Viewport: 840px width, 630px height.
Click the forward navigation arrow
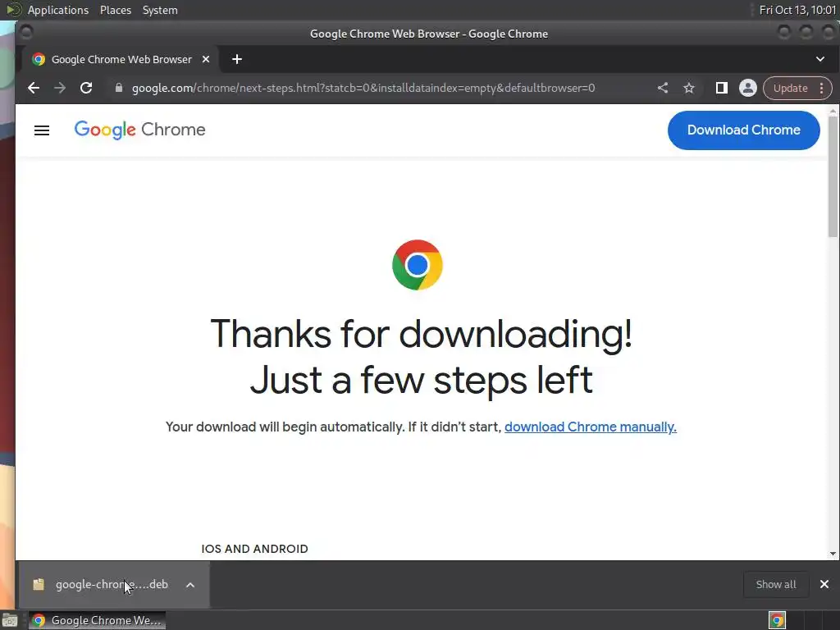pos(60,88)
